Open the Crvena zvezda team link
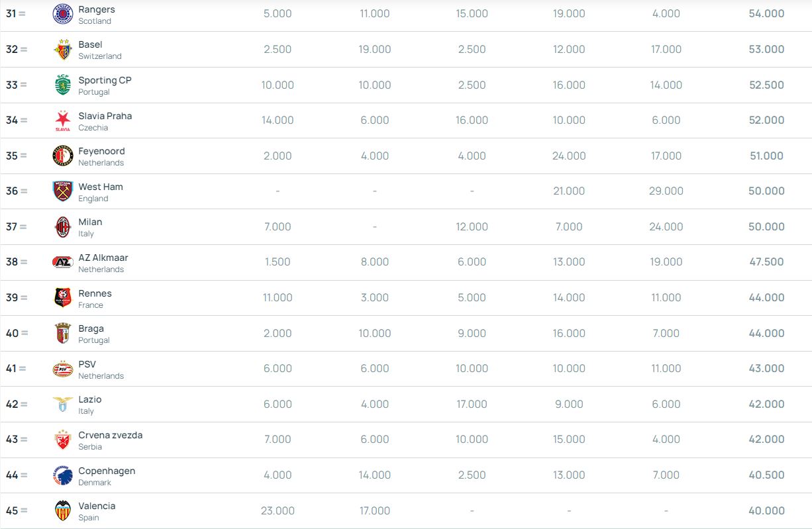 point(111,435)
